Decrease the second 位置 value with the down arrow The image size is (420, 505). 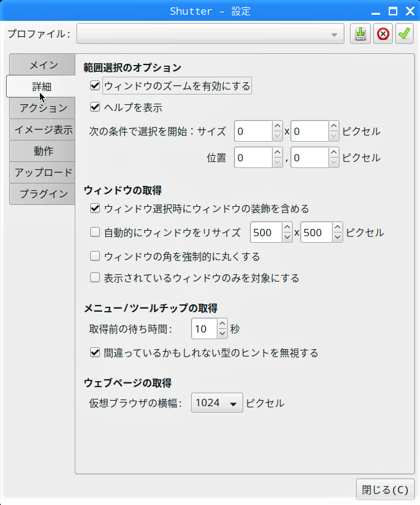(334, 163)
